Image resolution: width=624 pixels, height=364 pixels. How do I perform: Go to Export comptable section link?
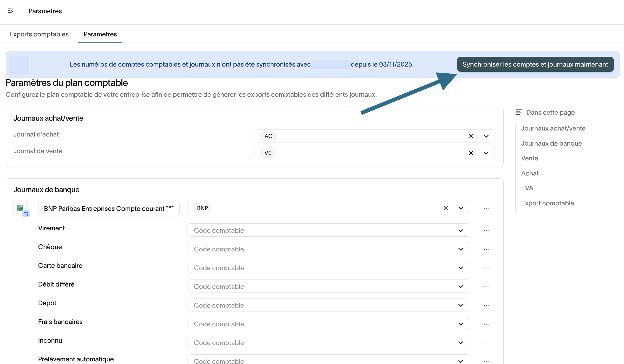547,203
